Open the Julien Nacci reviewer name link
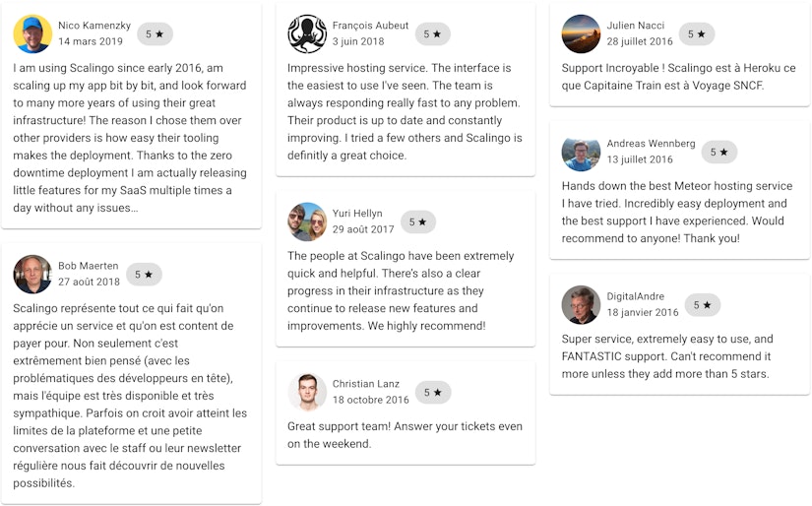This screenshot has width=812, height=506. [636, 26]
